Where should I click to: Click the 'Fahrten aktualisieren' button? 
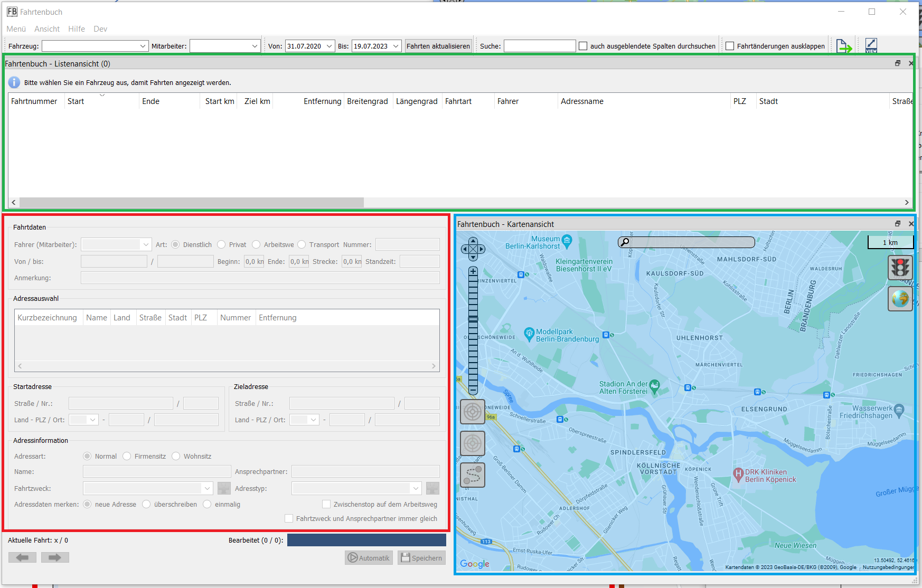click(x=438, y=46)
